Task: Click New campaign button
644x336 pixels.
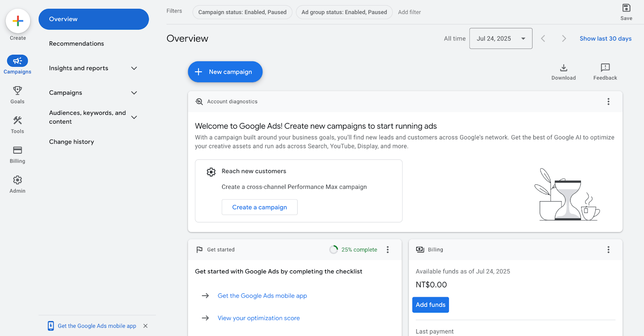Action: 225,72
